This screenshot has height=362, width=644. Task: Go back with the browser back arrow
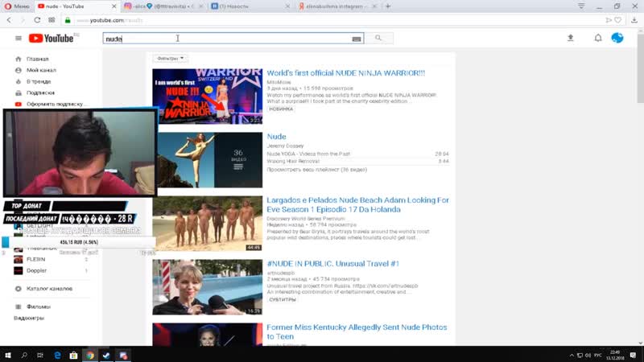click(x=9, y=19)
